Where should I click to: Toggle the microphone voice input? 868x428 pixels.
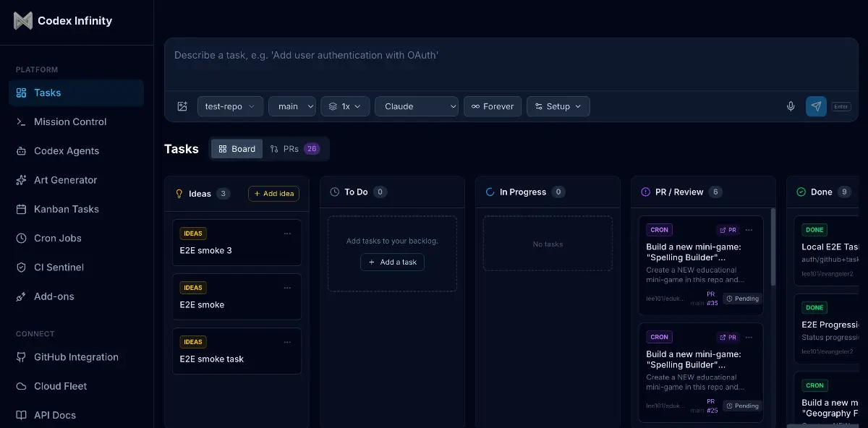pos(791,106)
